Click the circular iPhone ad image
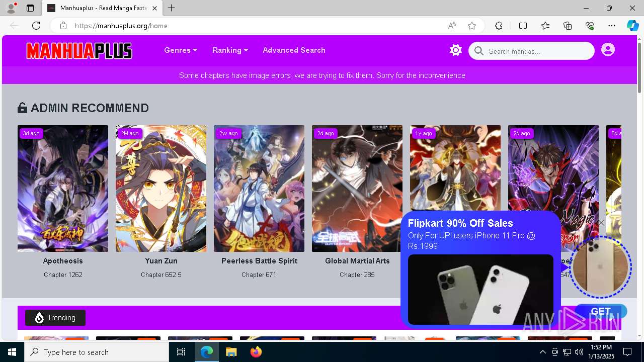The image size is (644, 362). click(600, 267)
